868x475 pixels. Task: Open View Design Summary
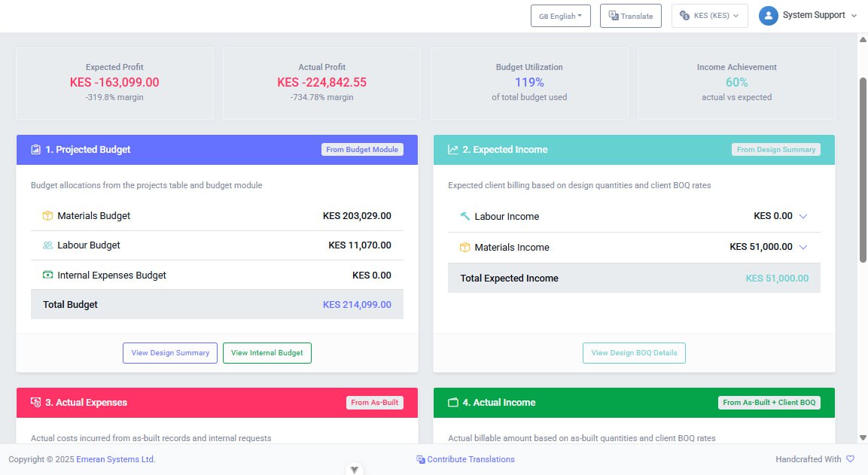coord(169,352)
